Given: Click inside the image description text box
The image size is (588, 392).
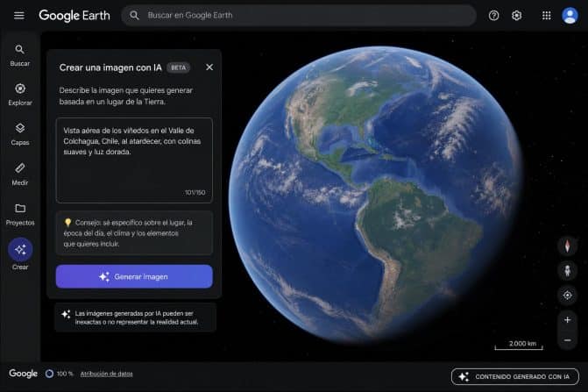Looking at the screenshot, I should point(134,160).
